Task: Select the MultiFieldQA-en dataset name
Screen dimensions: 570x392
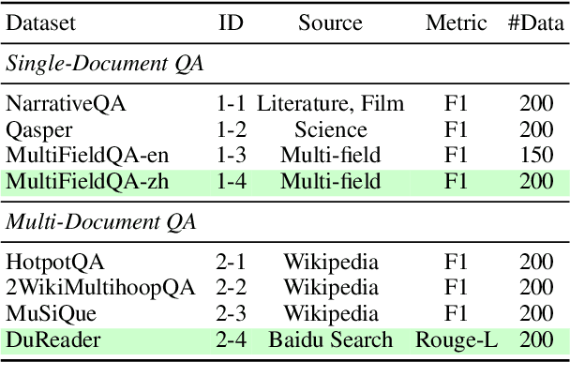Action: (x=75, y=155)
